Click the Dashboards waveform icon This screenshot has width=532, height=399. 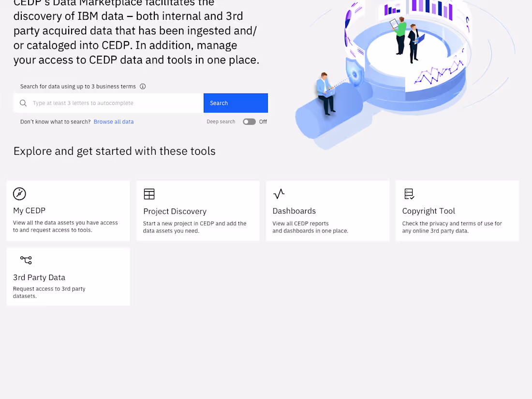coord(279,193)
